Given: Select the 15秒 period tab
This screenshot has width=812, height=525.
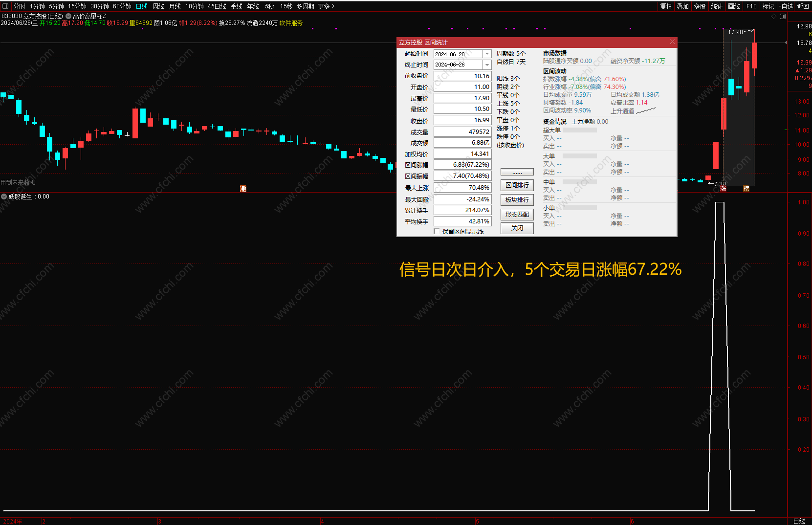Looking at the screenshot, I should (x=286, y=6).
